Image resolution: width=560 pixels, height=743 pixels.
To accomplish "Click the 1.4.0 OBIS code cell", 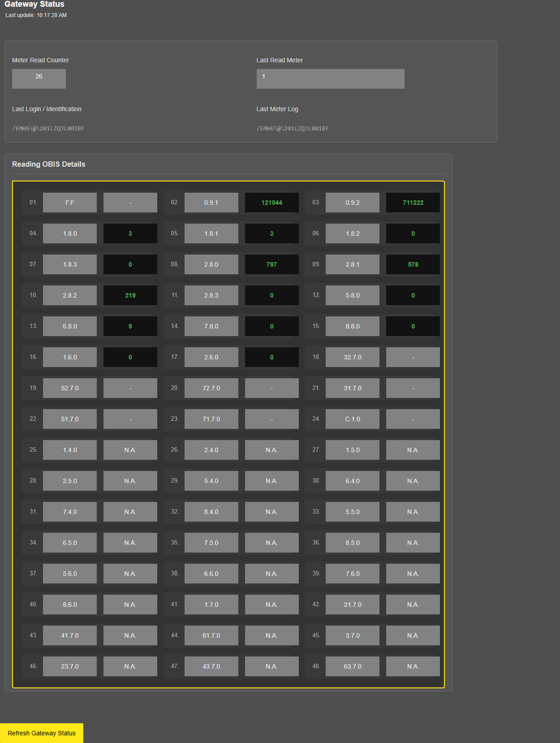I will tap(70, 450).
